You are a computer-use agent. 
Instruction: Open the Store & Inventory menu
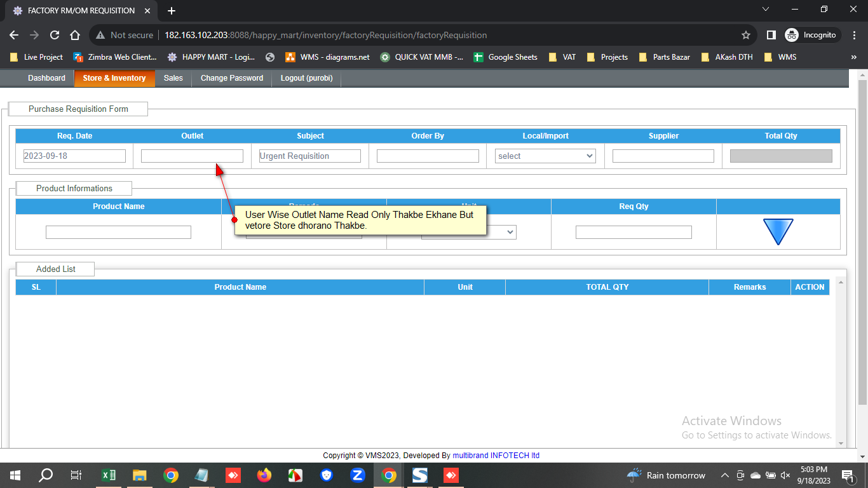click(x=114, y=78)
